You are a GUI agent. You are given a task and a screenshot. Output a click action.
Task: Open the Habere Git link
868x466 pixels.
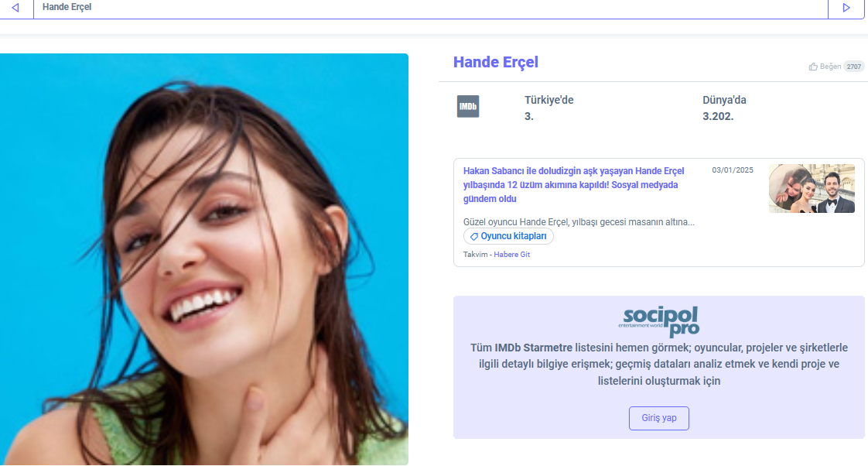pos(512,255)
